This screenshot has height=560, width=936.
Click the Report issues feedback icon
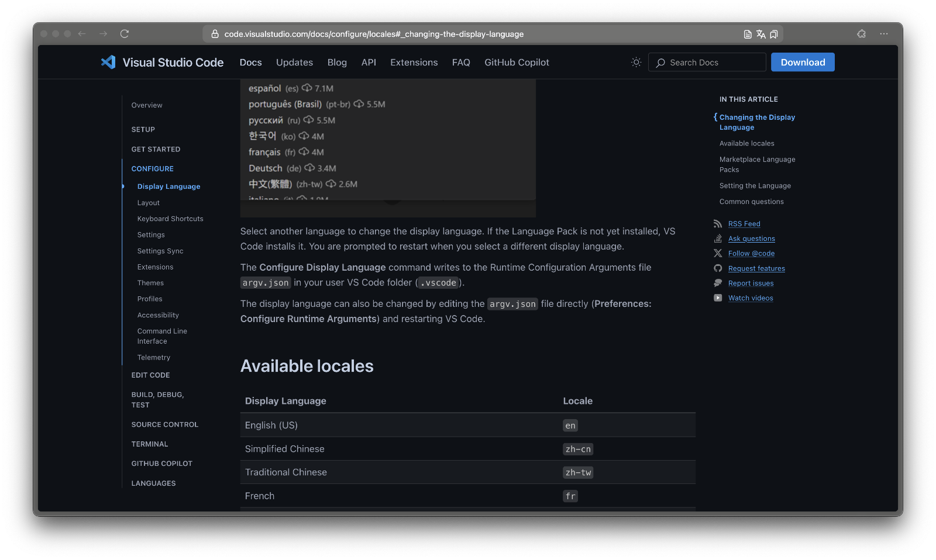(x=718, y=283)
